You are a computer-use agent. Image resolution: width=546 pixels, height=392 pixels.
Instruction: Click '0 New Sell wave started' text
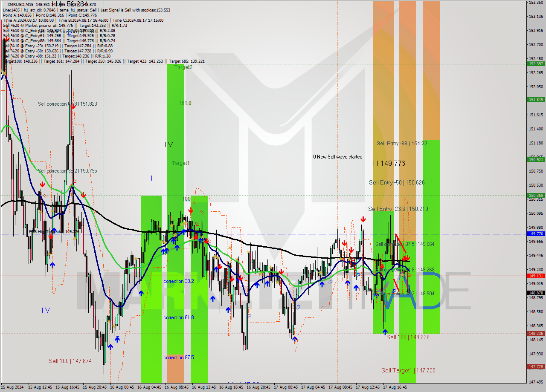point(338,157)
